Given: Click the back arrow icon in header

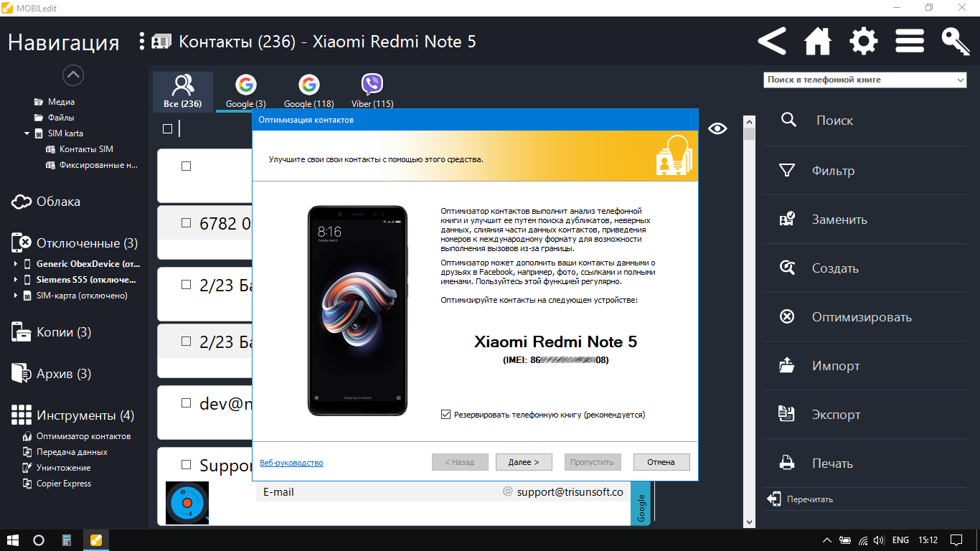Looking at the screenshot, I should click(772, 42).
